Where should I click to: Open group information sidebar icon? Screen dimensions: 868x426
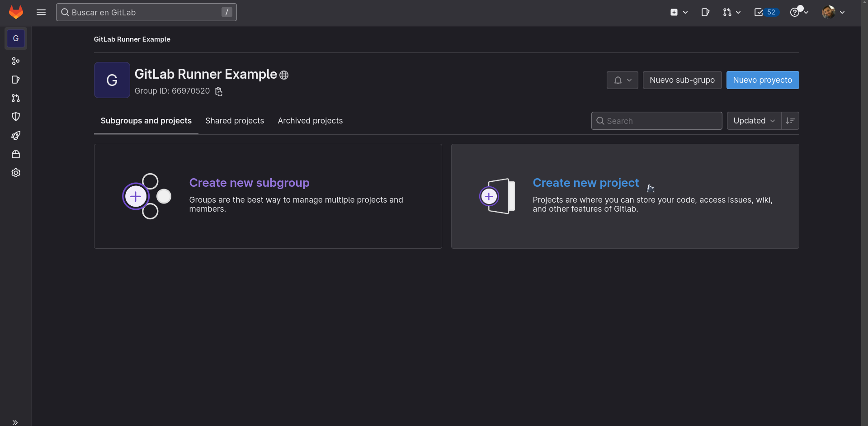point(16,61)
